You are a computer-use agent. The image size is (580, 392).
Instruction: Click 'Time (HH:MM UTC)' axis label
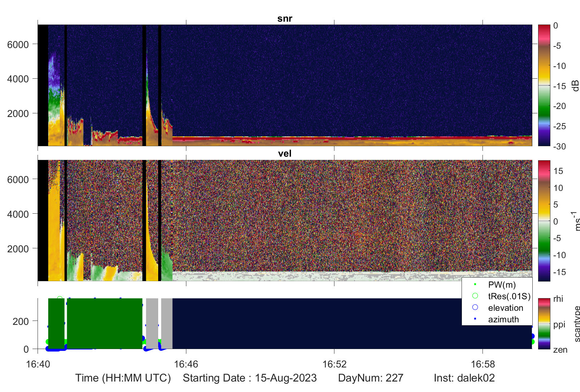[x=123, y=378]
